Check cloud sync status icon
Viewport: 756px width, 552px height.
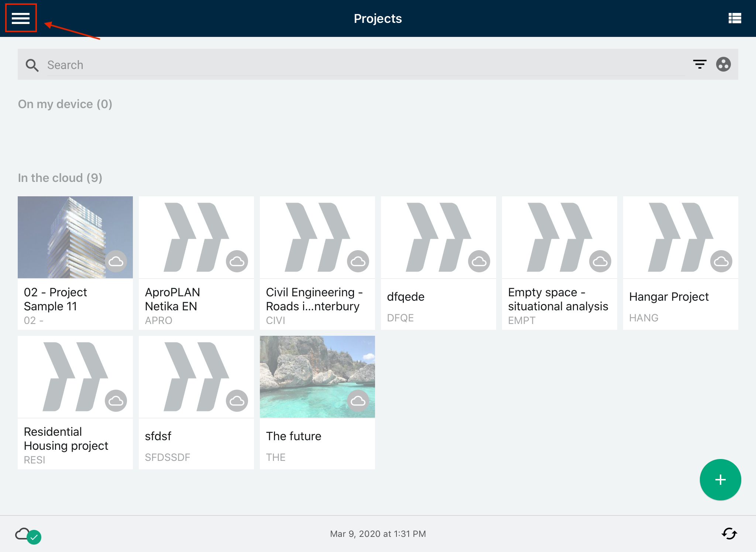pos(28,535)
